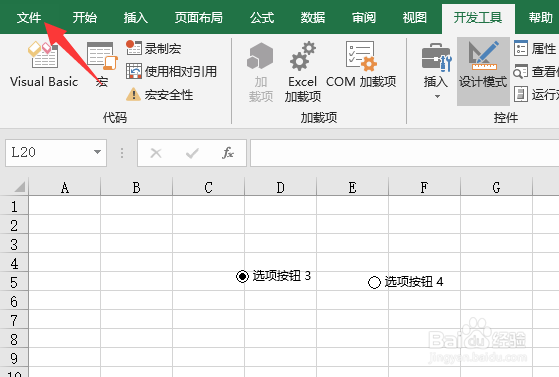This screenshot has height=377, width=559.
Task: Select row 6 header
Action: 14,301
